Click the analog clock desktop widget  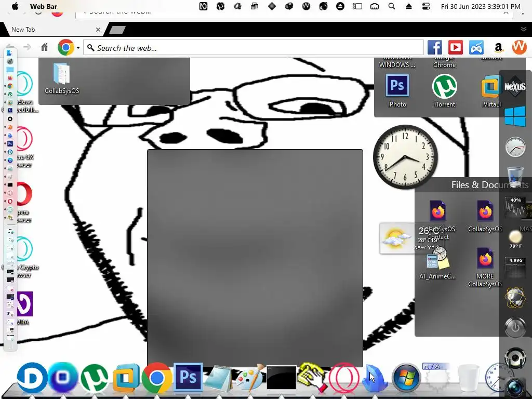(x=405, y=157)
